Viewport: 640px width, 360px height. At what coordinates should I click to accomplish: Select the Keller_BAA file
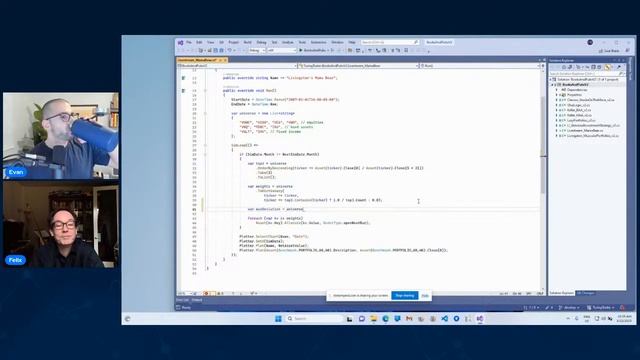(x=579, y=110)
